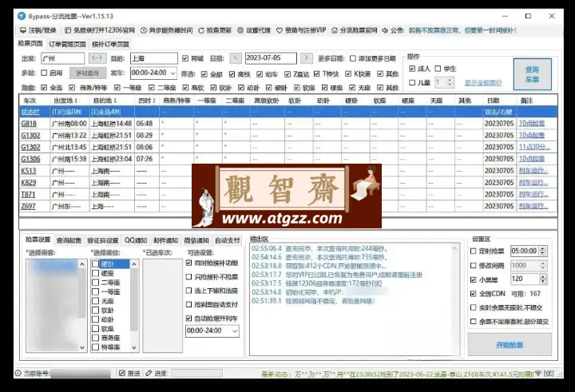
Task: Open train G818 link in results
Action: pos(29,124)
